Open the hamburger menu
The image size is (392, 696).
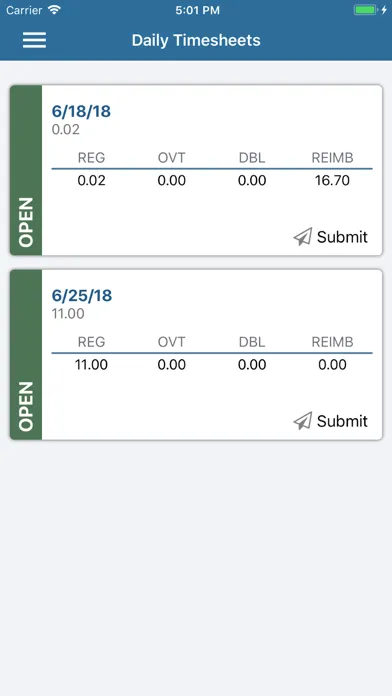click(x=34, y=40)
